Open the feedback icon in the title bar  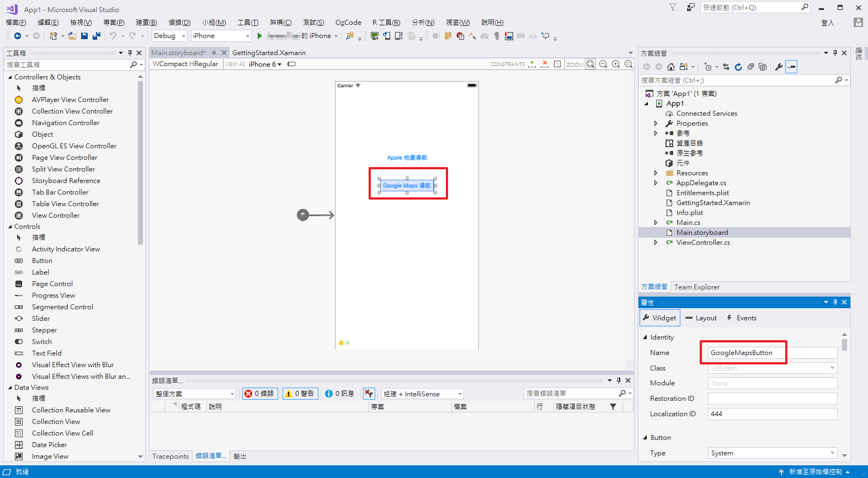click(691, 7)
